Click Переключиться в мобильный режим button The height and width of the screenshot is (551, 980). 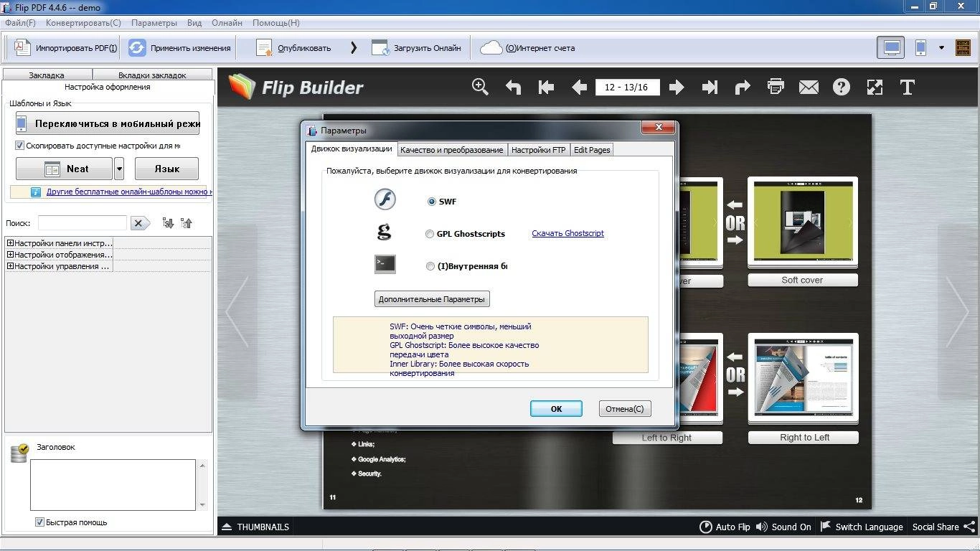click(108, 123)
